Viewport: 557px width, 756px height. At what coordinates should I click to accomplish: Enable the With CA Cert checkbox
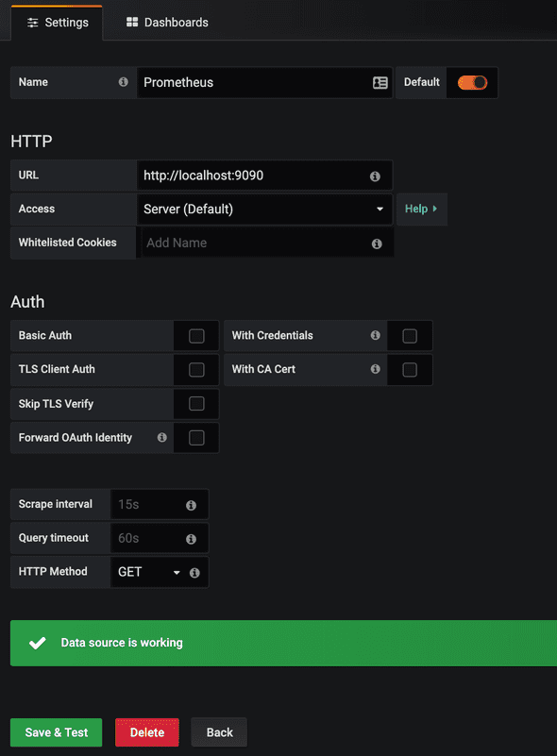tap(410, 369)
